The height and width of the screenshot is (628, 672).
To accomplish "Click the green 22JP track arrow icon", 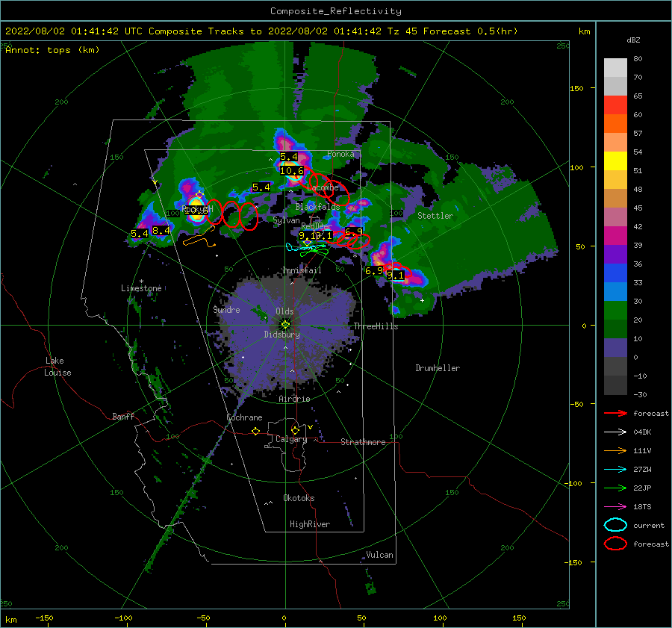I will coord(615,488).
